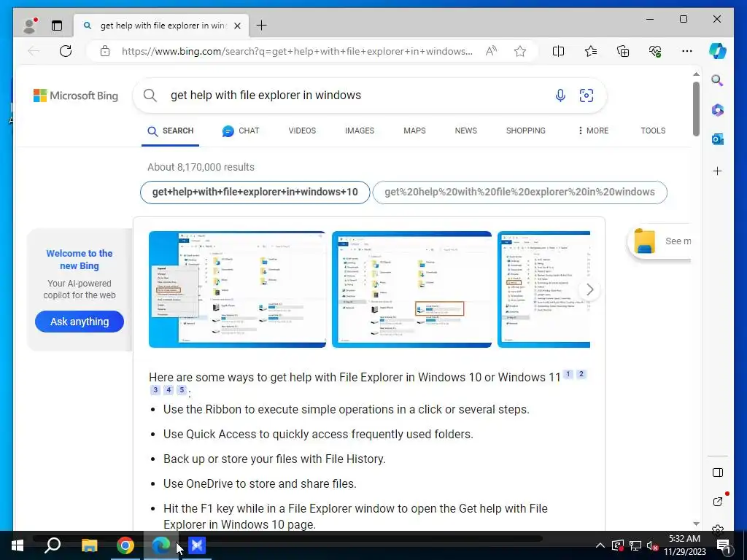Open the Copilot sidebar icon
This screenshot has height=560, width=747.
(718, 50)
